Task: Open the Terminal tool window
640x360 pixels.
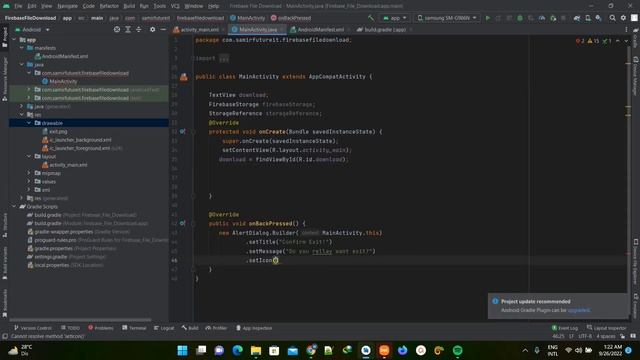Action: pos(134,328)
